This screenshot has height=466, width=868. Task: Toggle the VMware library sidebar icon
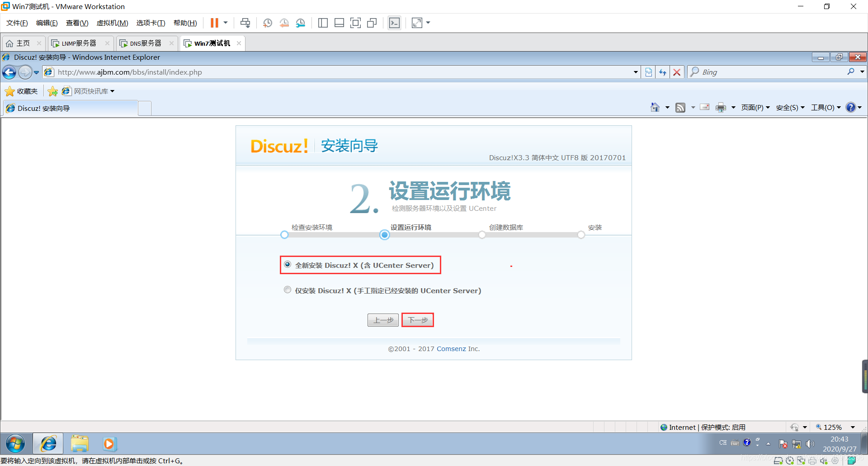point(323,23)
